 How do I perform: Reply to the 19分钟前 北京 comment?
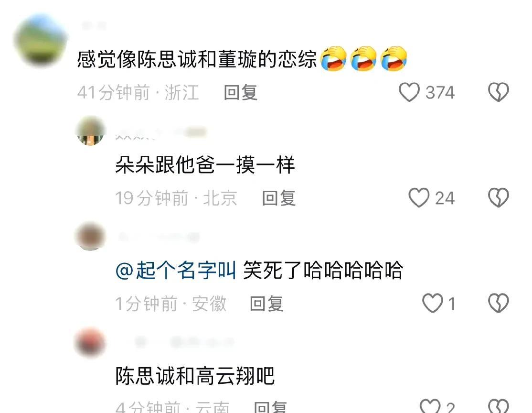click(279, 198)
